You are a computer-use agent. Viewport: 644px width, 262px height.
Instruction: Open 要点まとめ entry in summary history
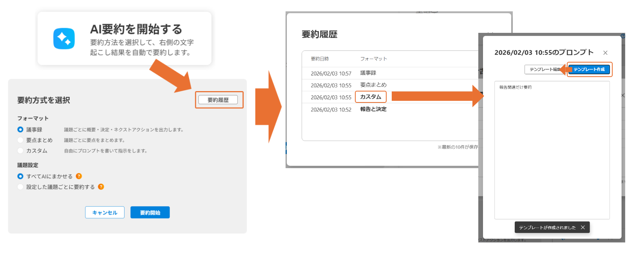point(373,85)
